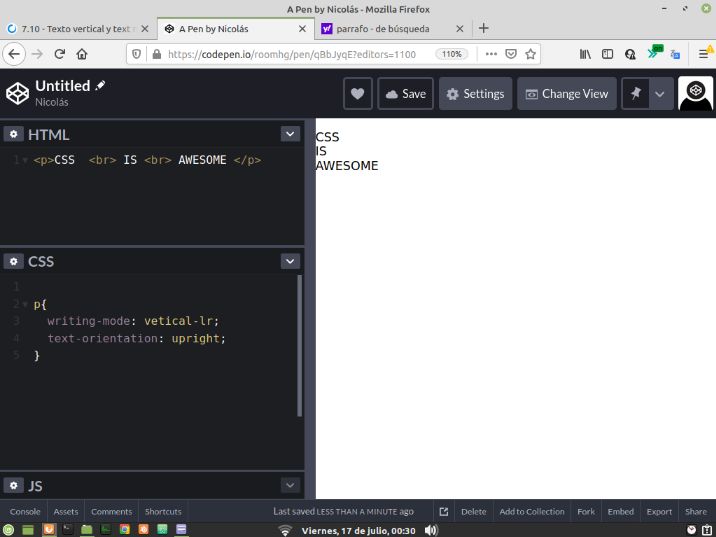Open the Change View menu
Image resolution: width=716 pixels, height=537 pixels.
[x=567, y=94]
